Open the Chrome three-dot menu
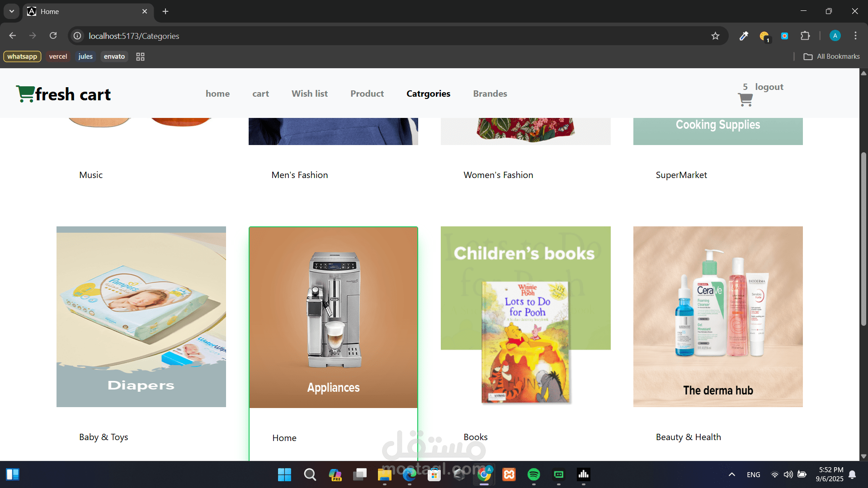Image resolution: width=868 pixels, height=488 pixels. [855, 36]
